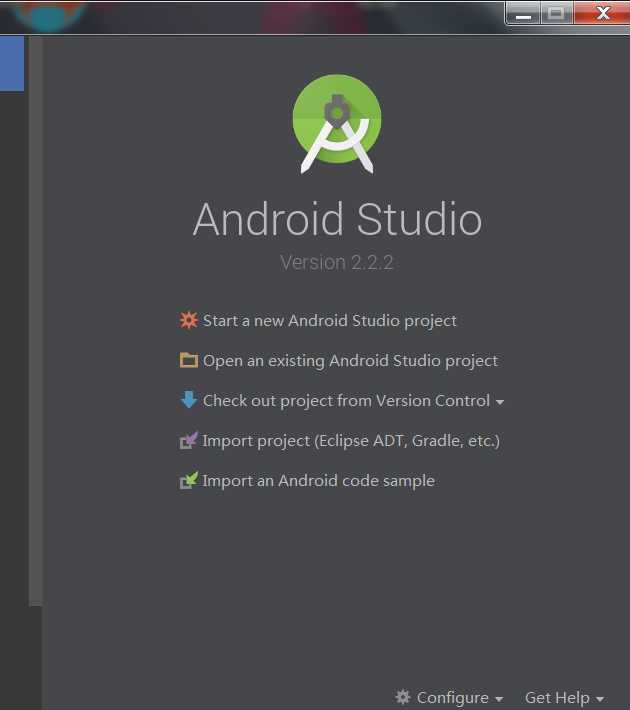Click the orange starburst new project icon
The width and height of the screenshot is (630, 710).
[188, 320]
